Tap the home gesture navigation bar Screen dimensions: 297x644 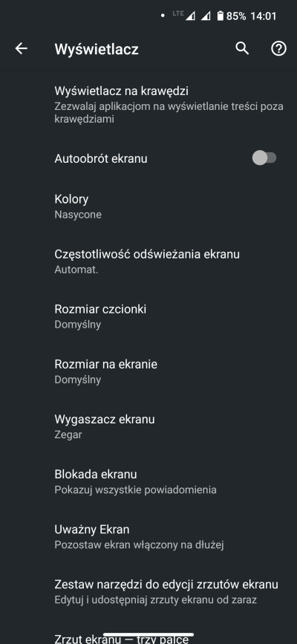point(148,634)
